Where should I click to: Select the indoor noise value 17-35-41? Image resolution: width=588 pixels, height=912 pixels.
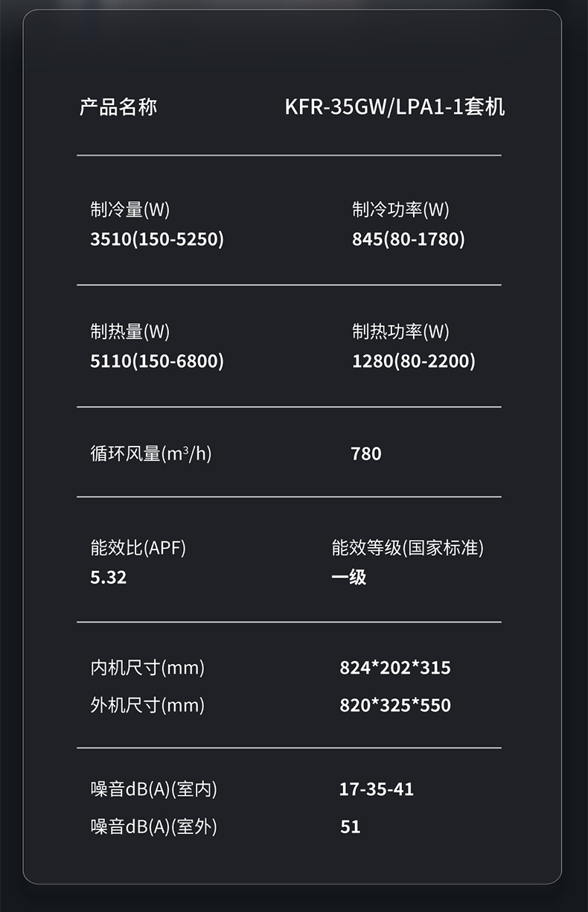pyautogui.click(x=377, y=789)
